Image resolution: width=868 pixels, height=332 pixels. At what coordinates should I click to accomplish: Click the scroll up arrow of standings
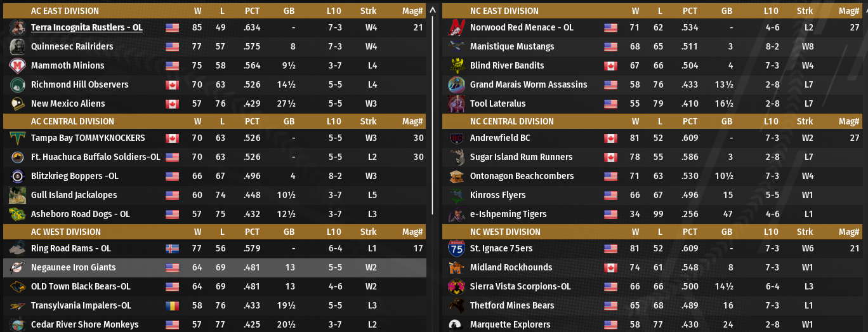pos(433,10)
